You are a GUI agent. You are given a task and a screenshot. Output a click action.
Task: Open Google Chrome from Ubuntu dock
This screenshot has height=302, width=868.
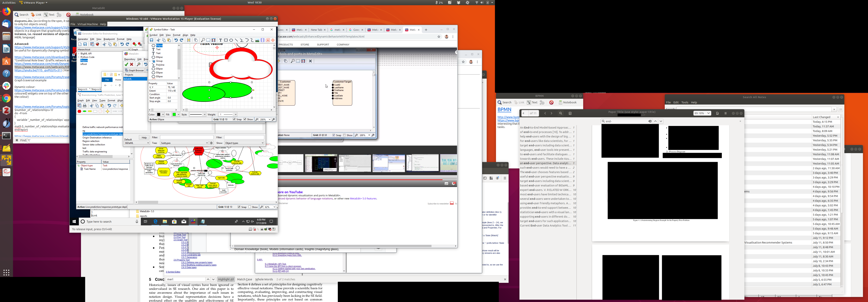click(6, 98)
